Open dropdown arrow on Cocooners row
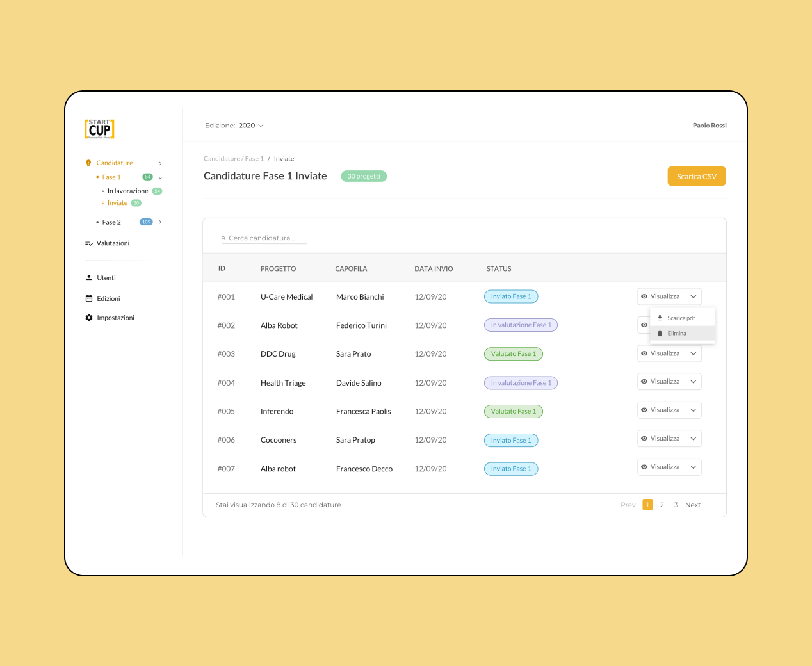 pyautogui.click(x=693, y=438)
